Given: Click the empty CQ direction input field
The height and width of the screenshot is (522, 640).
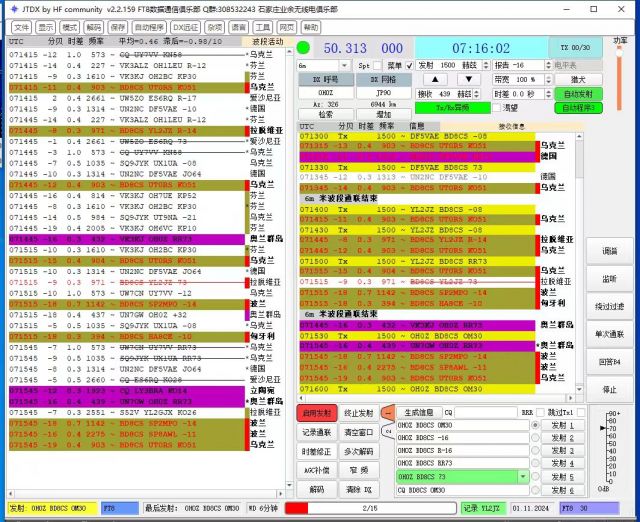Looking at the screenshot, I should (x=485, y=413).
